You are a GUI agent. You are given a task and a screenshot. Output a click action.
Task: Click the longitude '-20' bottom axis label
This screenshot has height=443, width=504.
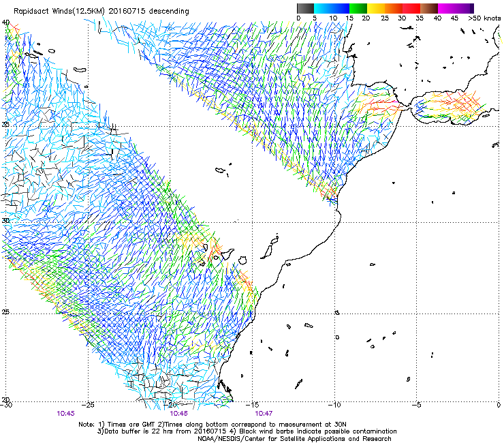pyautogui.click(x=170, y=405)
